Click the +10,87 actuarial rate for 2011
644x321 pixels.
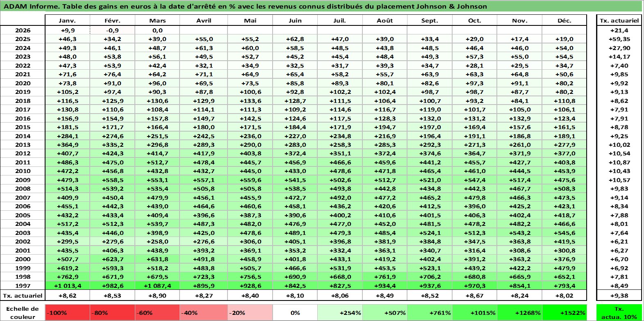[x=619, y=162]
